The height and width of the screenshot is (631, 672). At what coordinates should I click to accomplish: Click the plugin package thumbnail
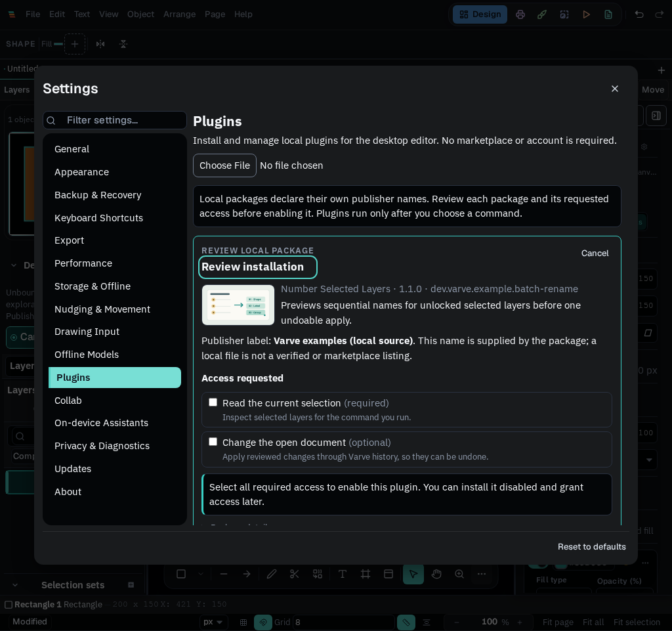pos(238,305)
